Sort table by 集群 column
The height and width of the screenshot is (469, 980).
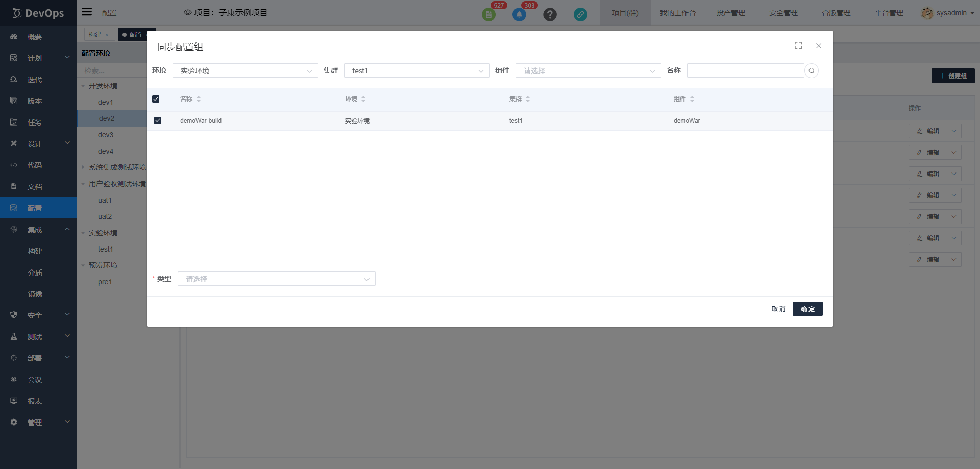(528, 99)
